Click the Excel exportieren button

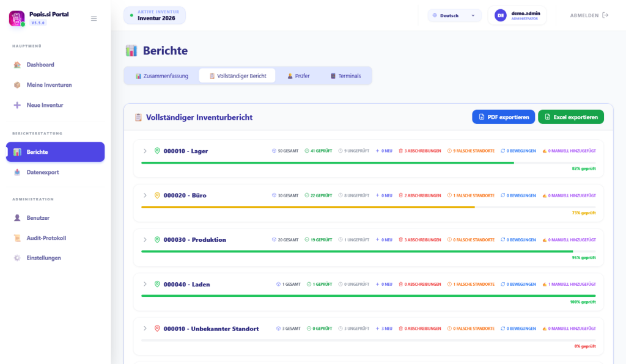tap(570, 117)
